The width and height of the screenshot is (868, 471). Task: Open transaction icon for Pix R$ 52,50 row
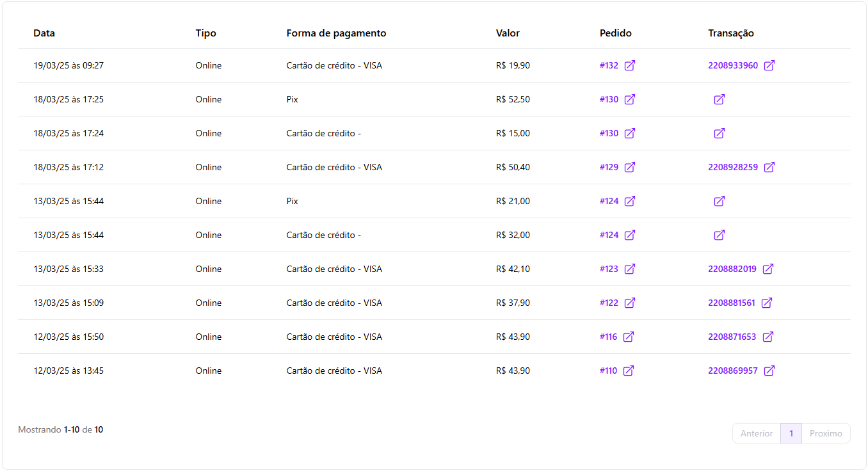[719, 99]
